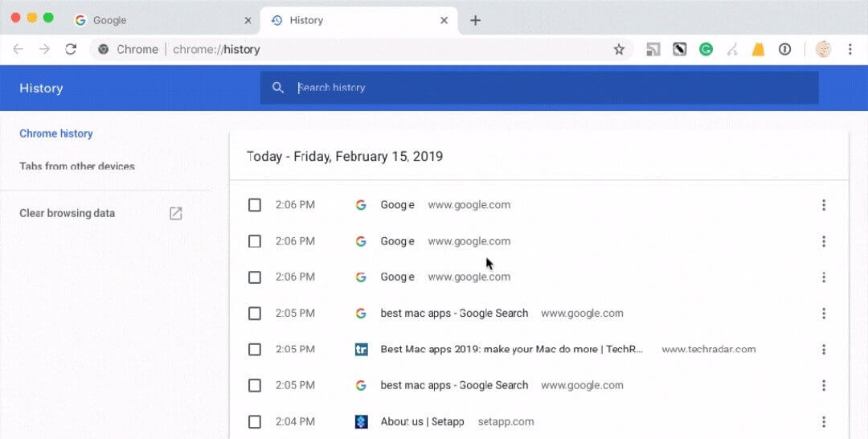
Task: Click the profile avatar icon
Action: point(823,49)
